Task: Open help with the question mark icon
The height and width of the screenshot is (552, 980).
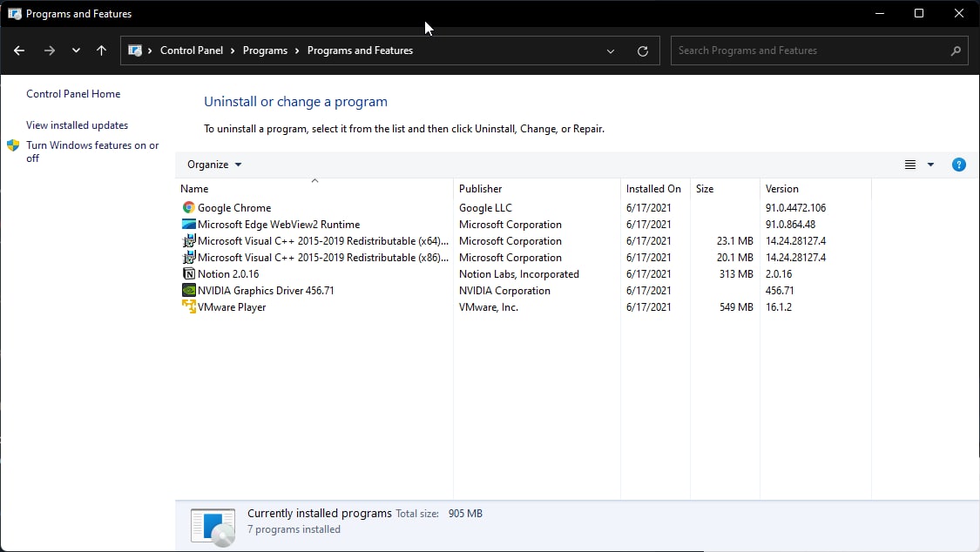Action: pos(959,165)
